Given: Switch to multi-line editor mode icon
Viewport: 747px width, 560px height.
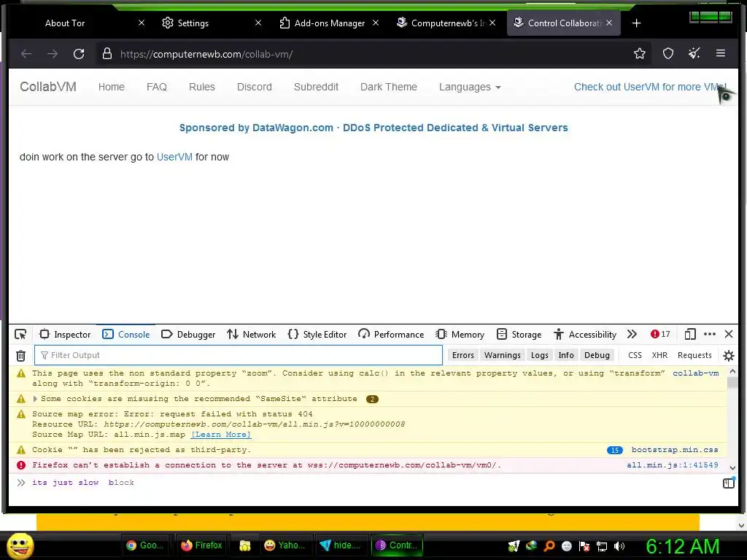Looking at the screenshot, I should pos(729,483).
